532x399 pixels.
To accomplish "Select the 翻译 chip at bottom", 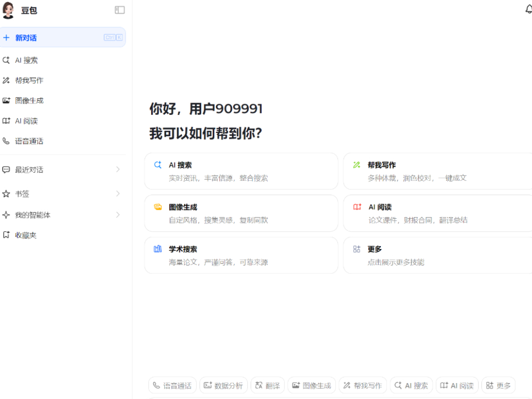I will pos(268,385).
